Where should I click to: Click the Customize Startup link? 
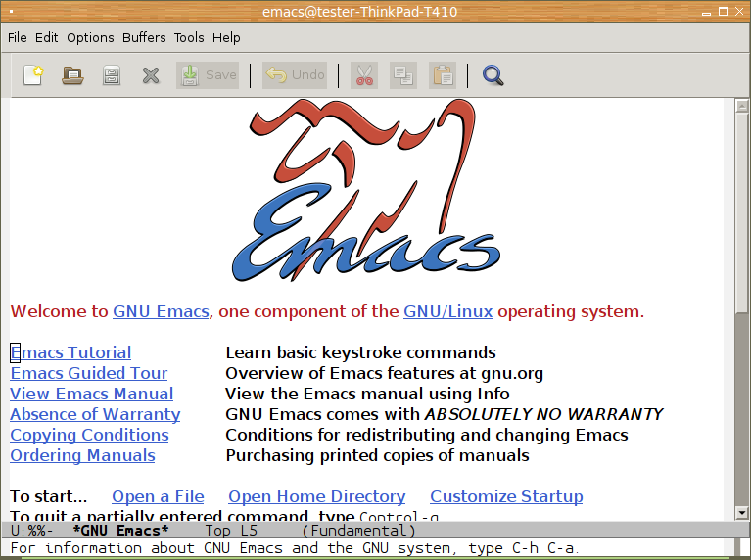(506, 497)
